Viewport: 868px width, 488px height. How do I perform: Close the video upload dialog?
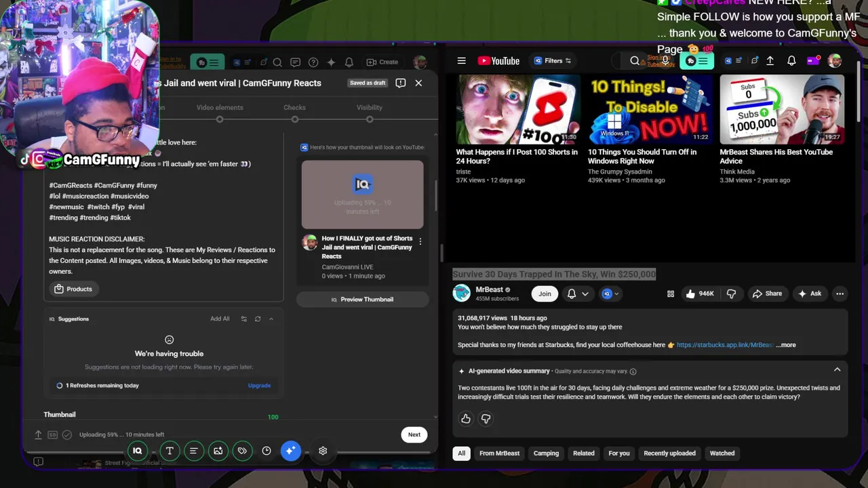(418, 83)
